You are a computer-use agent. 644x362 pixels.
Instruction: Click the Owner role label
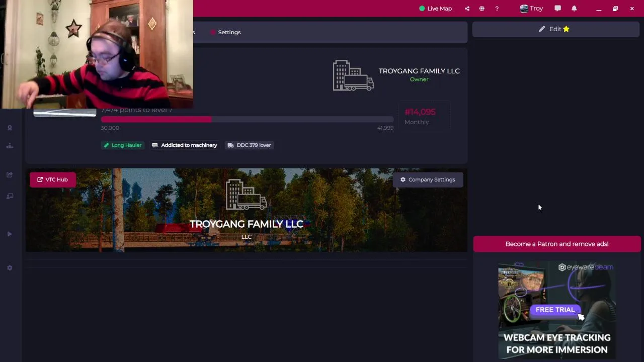(419, 79)
